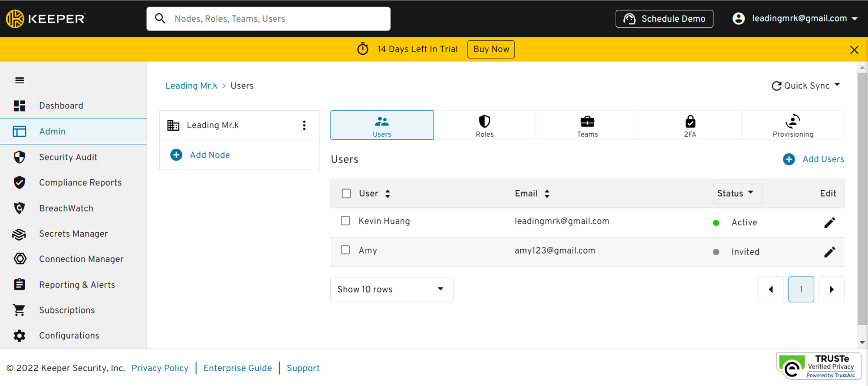Click the Nodes, Roles, Teams, Users search field
The height and width of the screenshot is (386, 868).
point(269,19)
